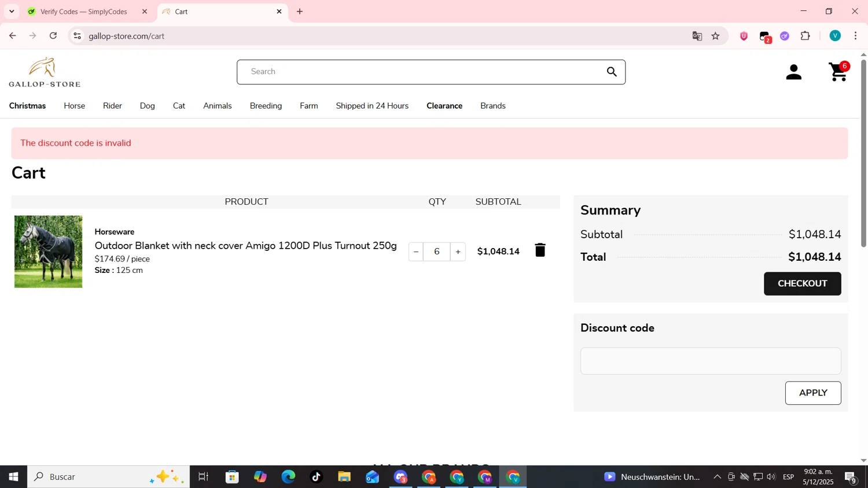This screenshot has width=868, height=488.
Task: Click the CHECKOUT button
Action: coord(802,284)
